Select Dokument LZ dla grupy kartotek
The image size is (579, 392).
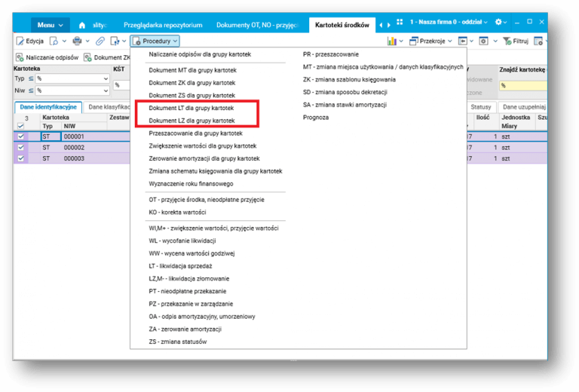point(191,121)
